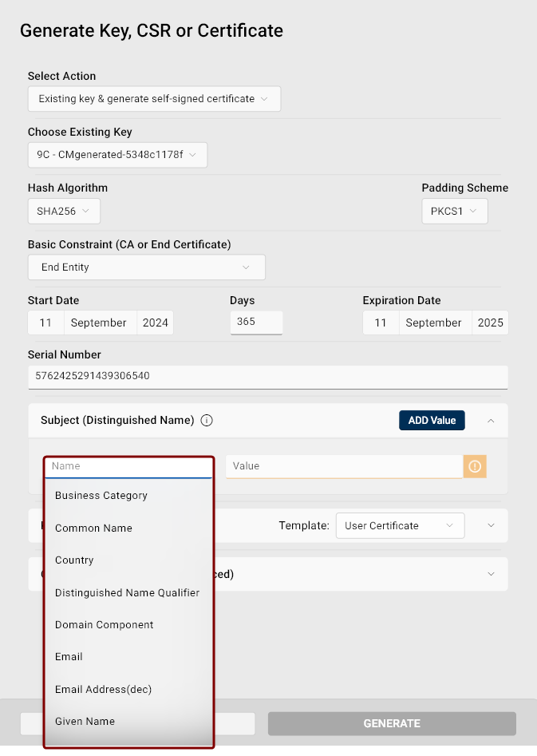537x756 pixels.
Task: Open the PKCS1 padding scheme dropdown
Action: point(455,212)
